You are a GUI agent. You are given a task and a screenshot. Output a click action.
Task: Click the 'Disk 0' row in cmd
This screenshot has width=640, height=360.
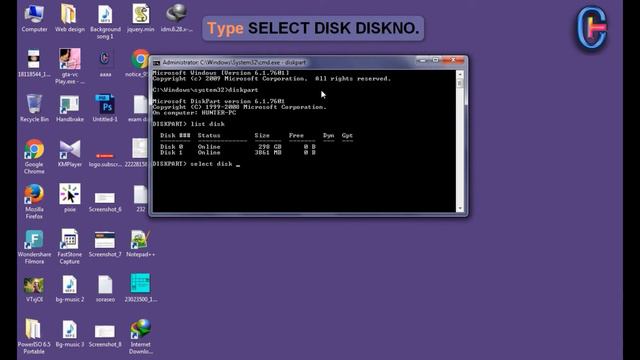coord(238,147)
